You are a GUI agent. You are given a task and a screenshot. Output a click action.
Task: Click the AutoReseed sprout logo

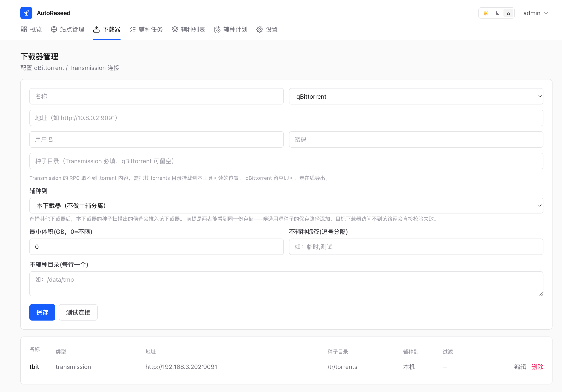tap(26, 13)
